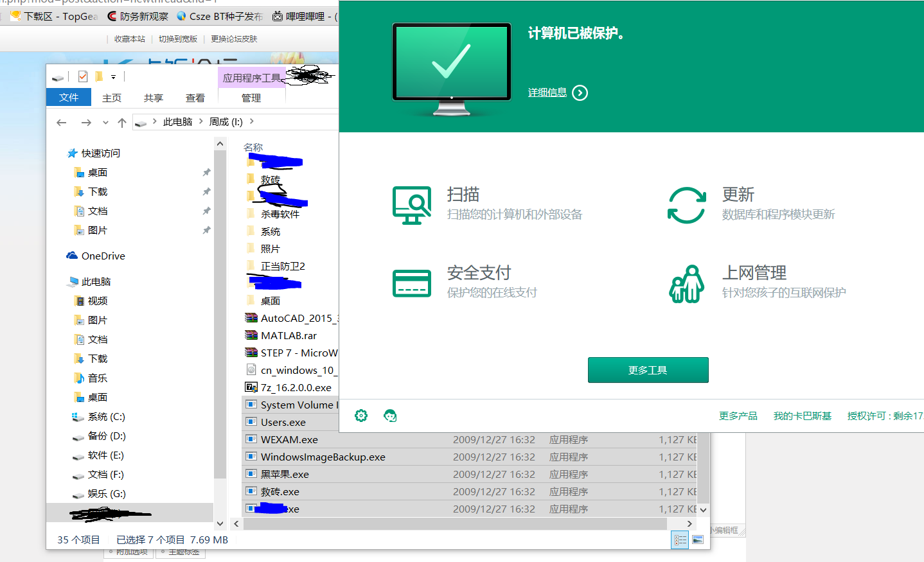Go forward in Explorer navigation
The image size is (924, 562).
coord(86,122)
